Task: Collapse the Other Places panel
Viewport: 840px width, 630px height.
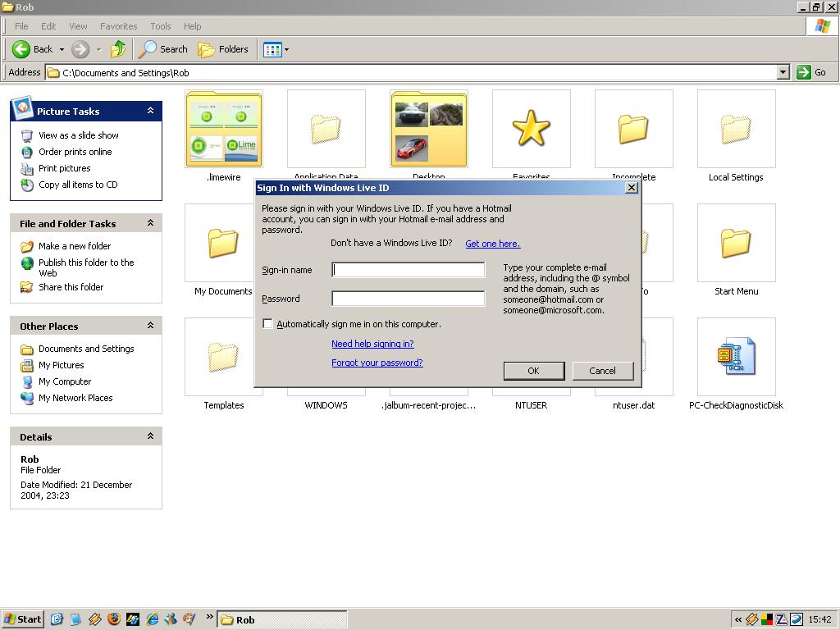Action: click(x=151, y=326)
